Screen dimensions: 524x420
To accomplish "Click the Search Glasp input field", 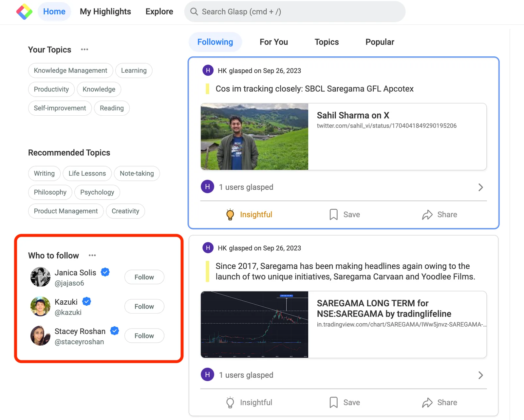I will [x=295, y=12].
